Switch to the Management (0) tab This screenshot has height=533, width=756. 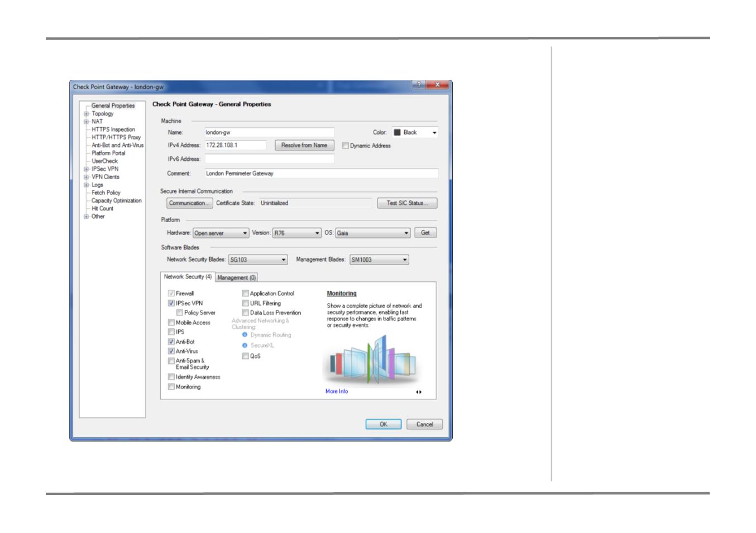pos(237,277)
